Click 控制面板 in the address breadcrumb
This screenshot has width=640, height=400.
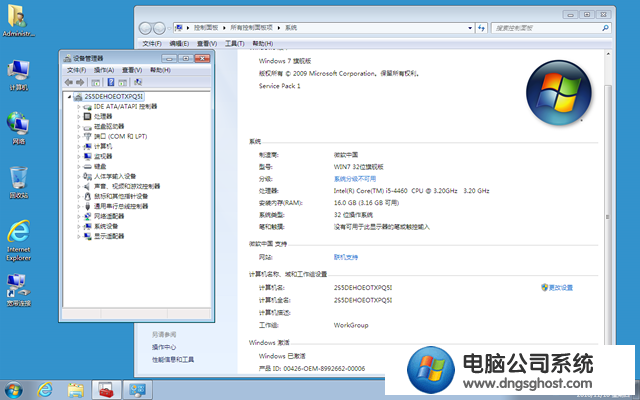(206, 28)
